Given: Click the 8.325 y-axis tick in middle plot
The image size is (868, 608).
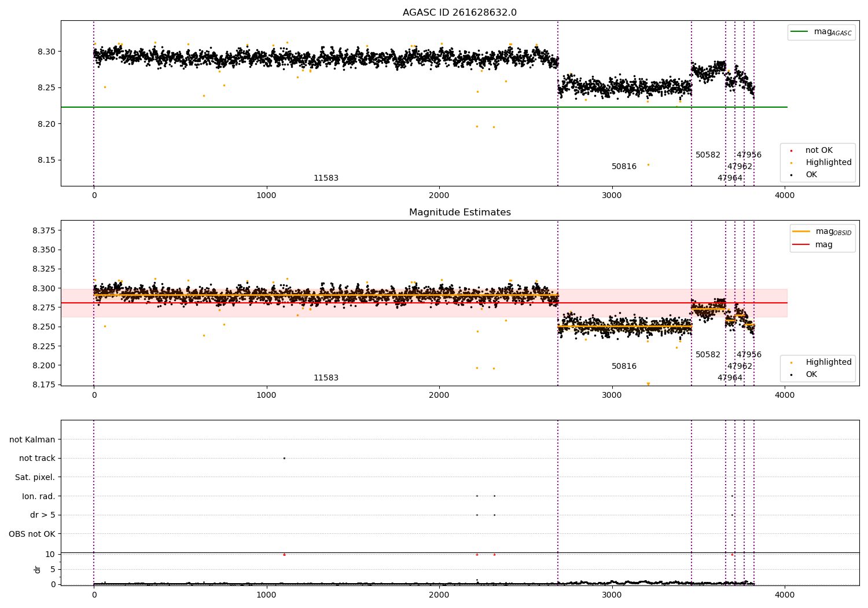Looking at the screenshot, I should (44, 269).
